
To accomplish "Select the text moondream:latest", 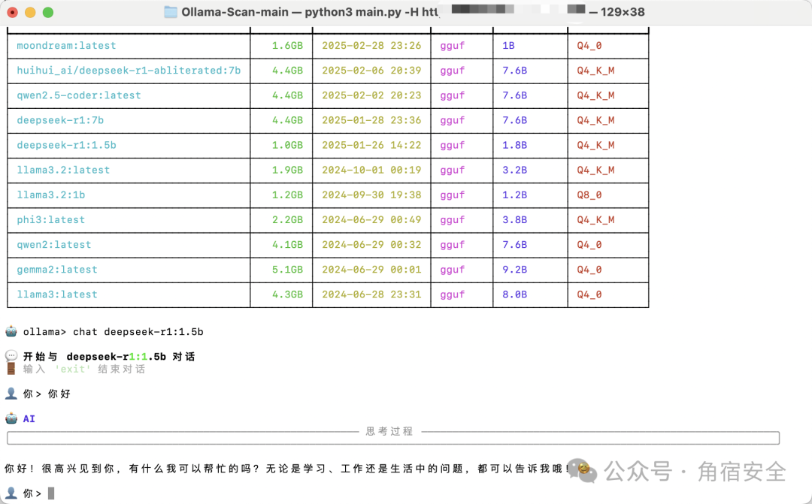I will coord(66,46).
